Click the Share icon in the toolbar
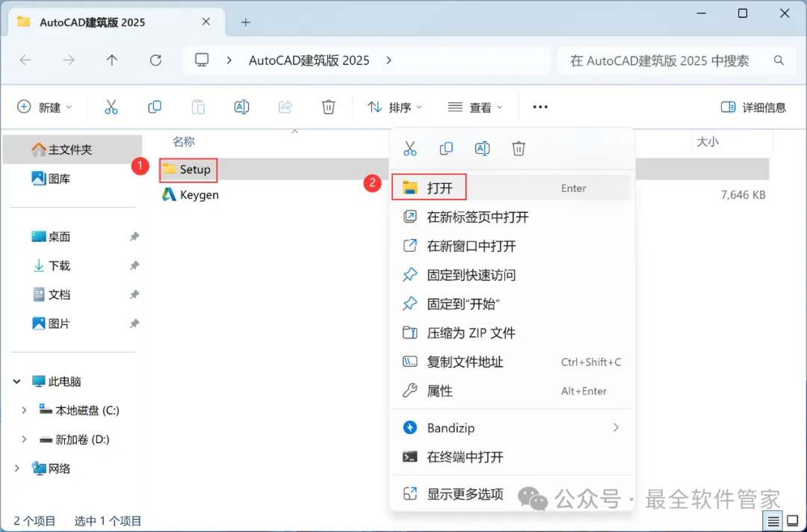The height and width of the screenshot is (532, 807). click(x=285, y=107)
